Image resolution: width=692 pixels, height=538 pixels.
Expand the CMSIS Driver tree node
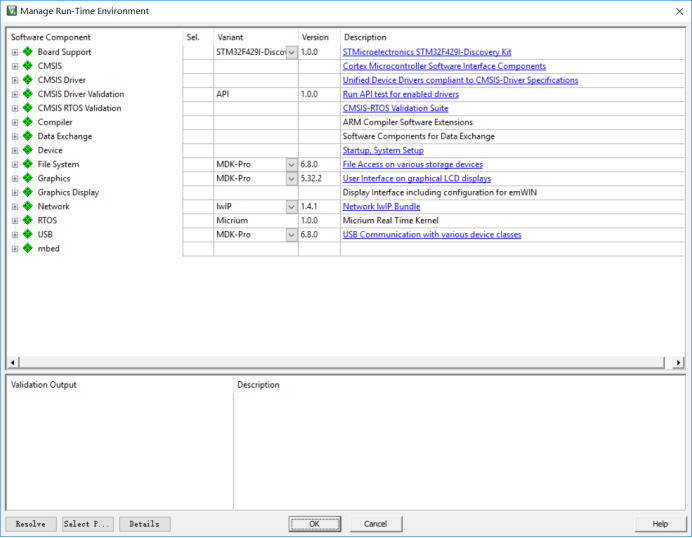click(x=15, y=80)
